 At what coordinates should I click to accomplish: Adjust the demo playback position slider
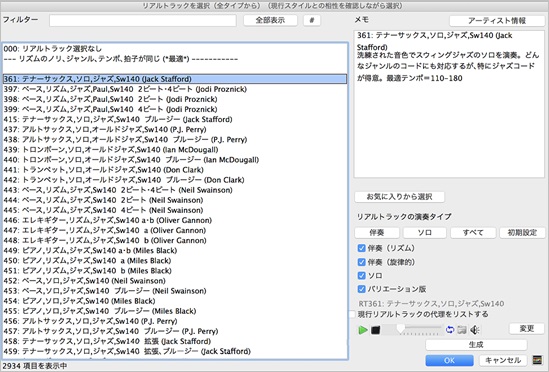pos(412,330)
